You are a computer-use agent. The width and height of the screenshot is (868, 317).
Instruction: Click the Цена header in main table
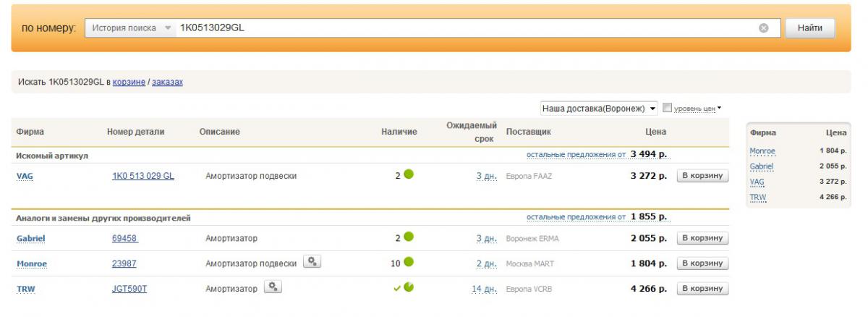pos(656,132)
